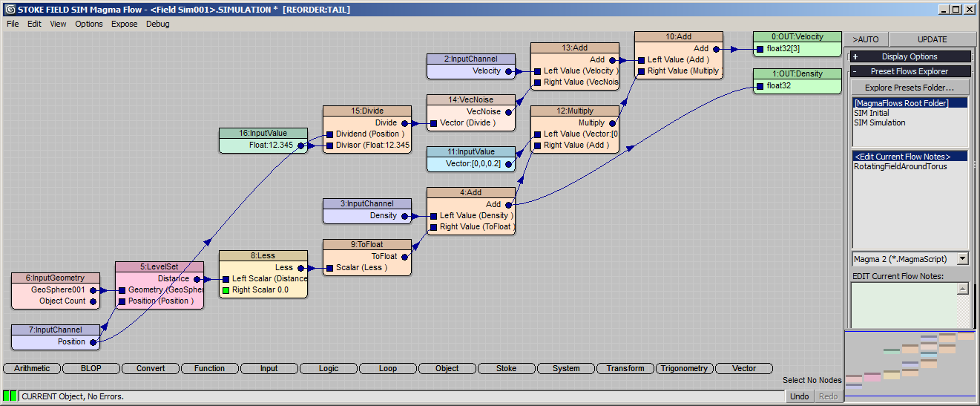This screenshot has height=406, width=980.
Task: Open the Magma 2 (*.MagmaScript) file type dropdown
Action: coord(962,259)
